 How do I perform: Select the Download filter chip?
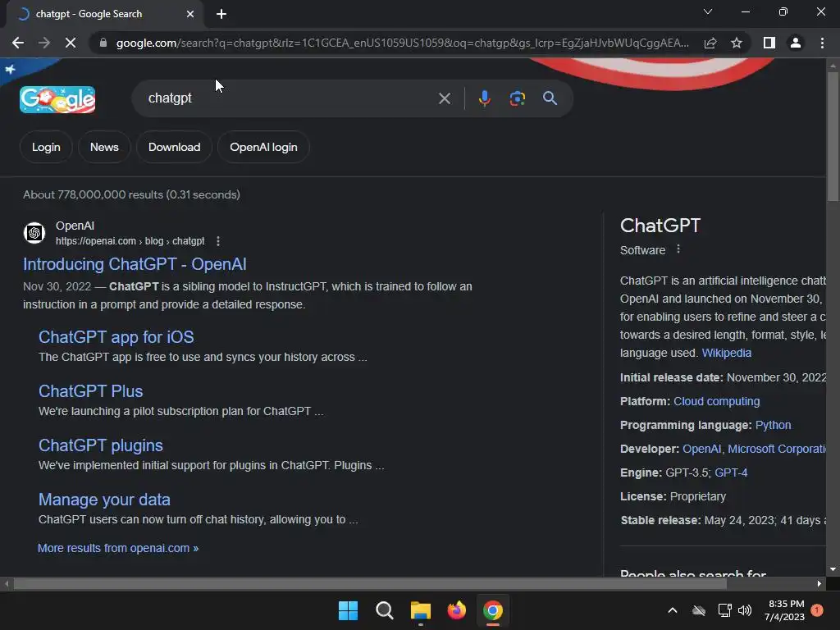174,148
